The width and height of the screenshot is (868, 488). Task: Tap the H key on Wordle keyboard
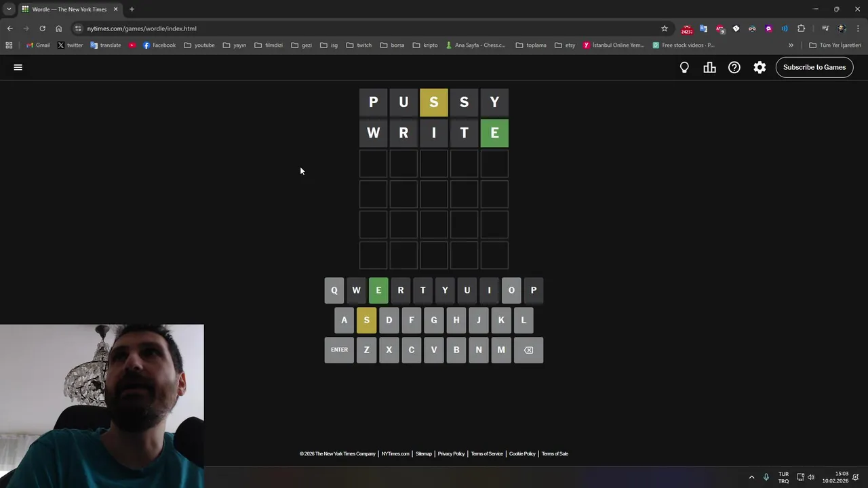click(x=456, y=320)
